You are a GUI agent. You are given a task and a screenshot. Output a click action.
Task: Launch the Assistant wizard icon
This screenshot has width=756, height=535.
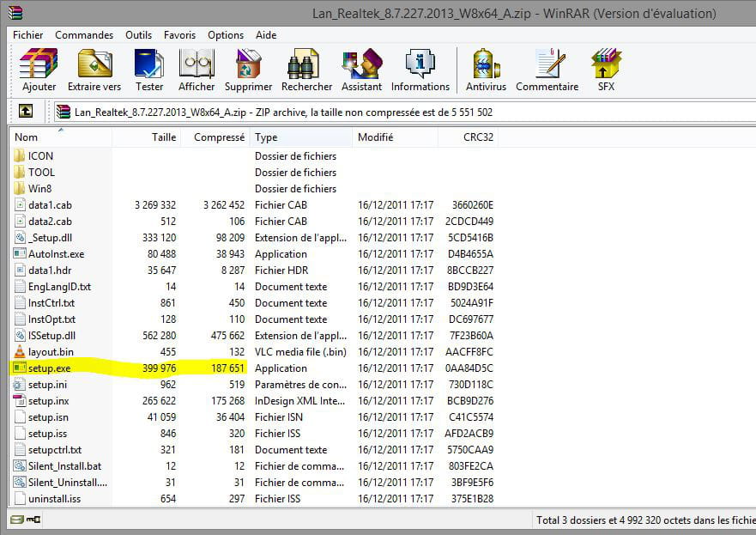pos(361,70)
